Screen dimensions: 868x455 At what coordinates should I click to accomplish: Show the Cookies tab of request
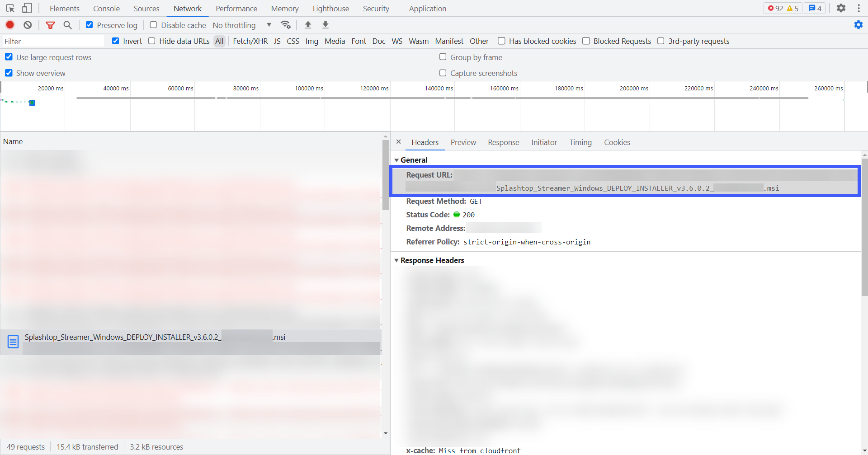click(617, 142)
